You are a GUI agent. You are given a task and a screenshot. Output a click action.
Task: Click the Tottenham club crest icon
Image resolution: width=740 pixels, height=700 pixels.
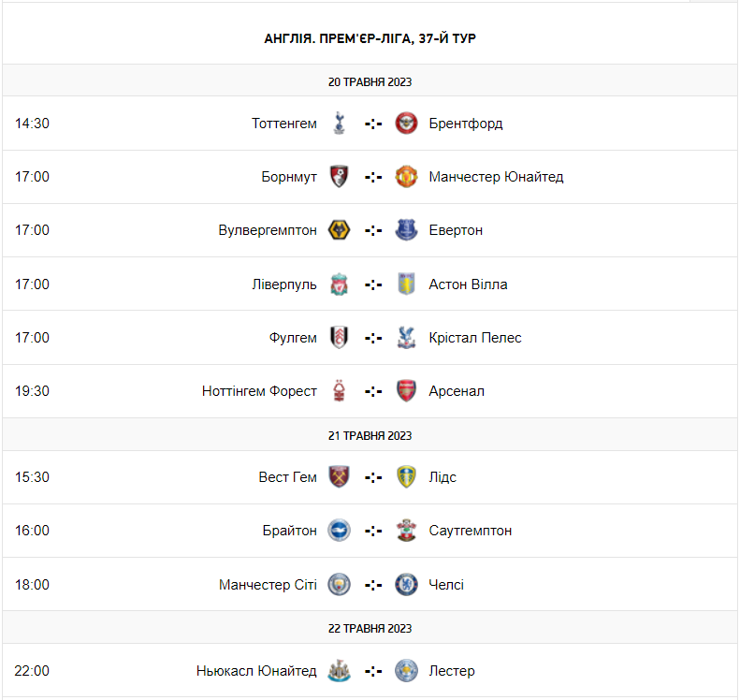pos(340,123)
